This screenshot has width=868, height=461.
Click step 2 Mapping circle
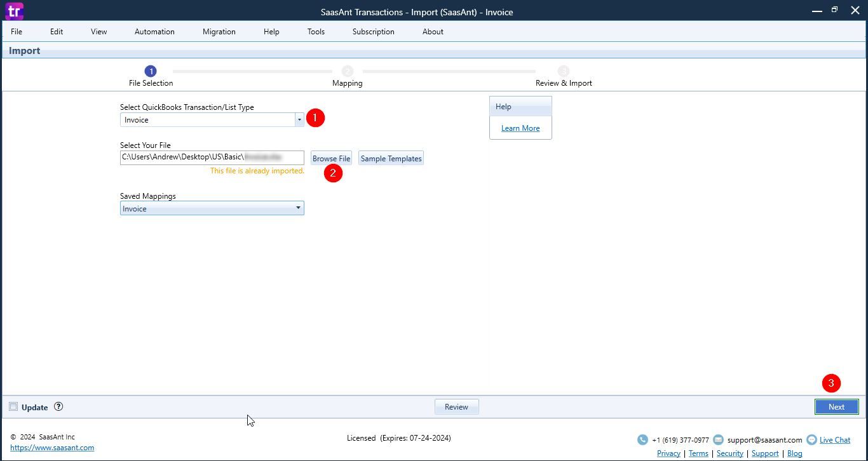[347, 71]
